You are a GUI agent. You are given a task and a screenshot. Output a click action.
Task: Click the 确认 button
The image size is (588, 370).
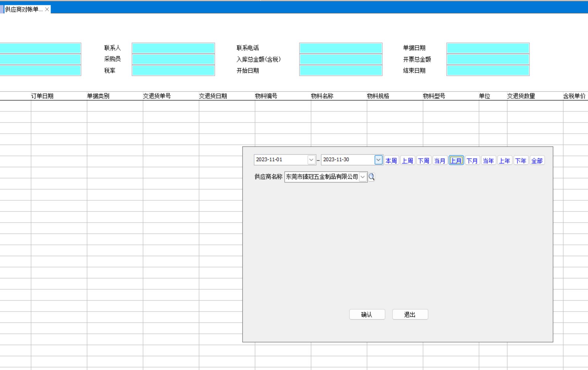(367, 314)
